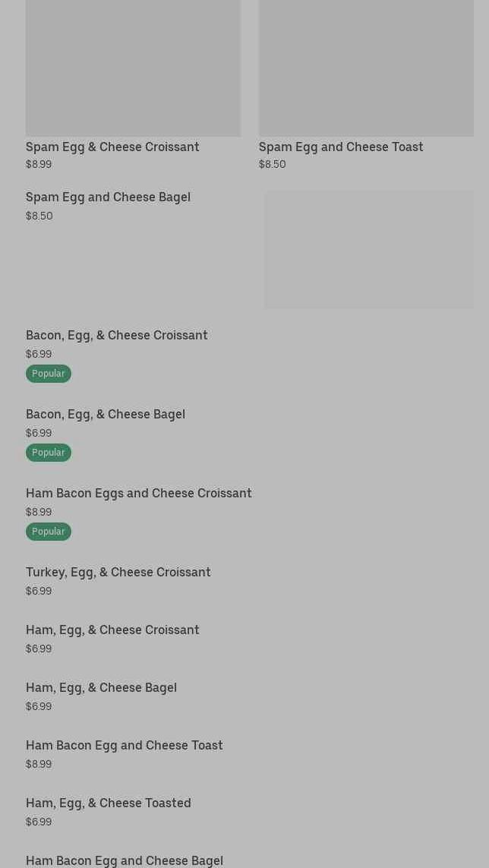Open the Bacon, Egg, & Cheese Croissant item
The height and width of the screenshot is (868, 489).
(x=116, y=335)
